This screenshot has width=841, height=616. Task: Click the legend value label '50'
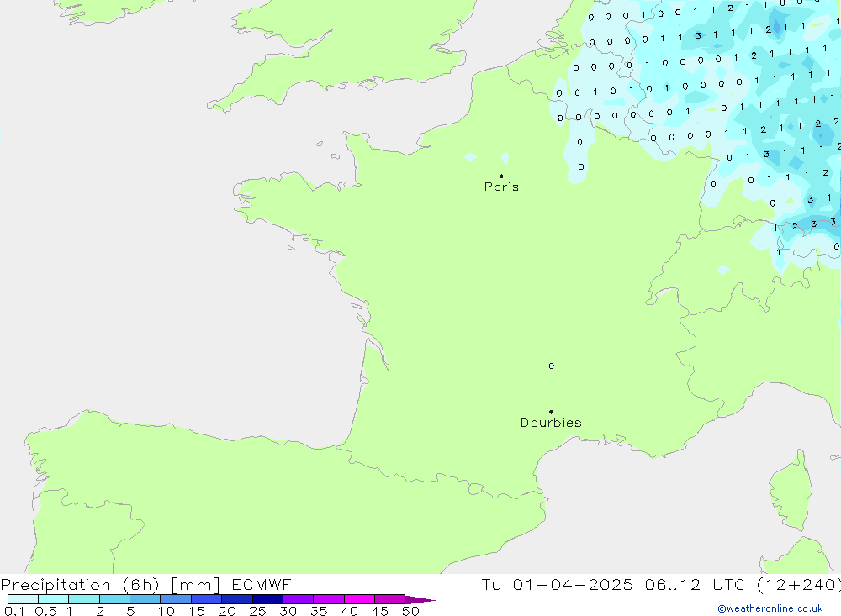pyautogui.click(x=410, y=611)
